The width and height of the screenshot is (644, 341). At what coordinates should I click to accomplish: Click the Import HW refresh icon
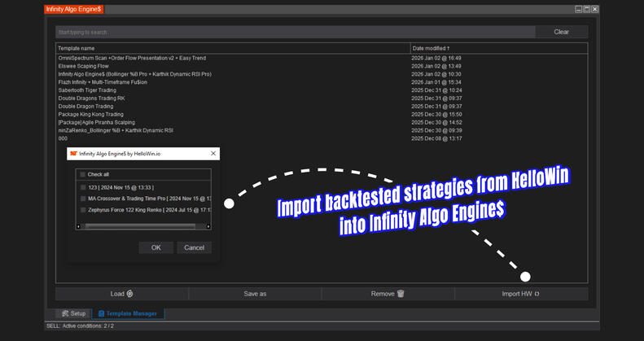coord(537,294)
